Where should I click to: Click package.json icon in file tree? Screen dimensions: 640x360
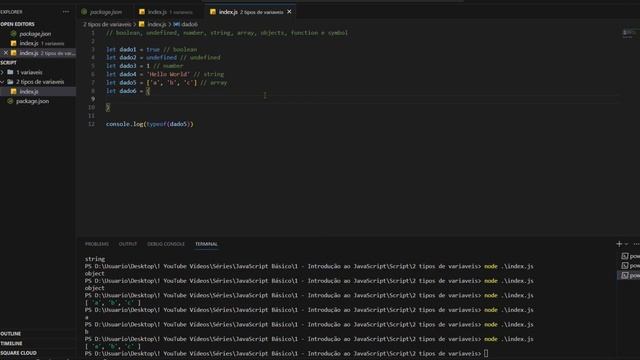coord(10,101)
